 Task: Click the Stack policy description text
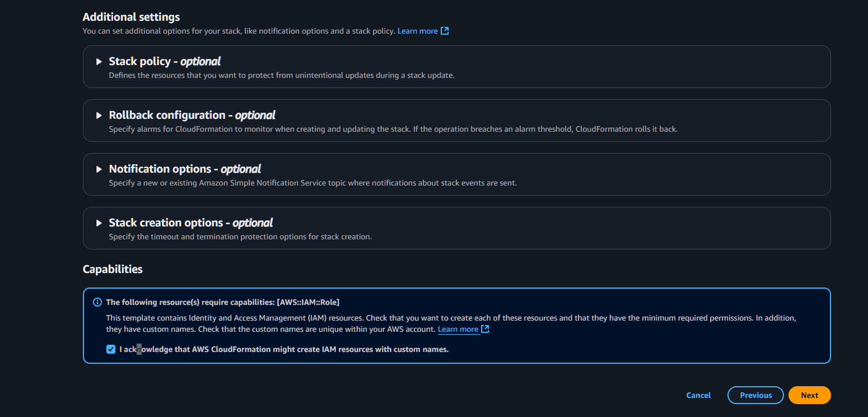point(281,75)
